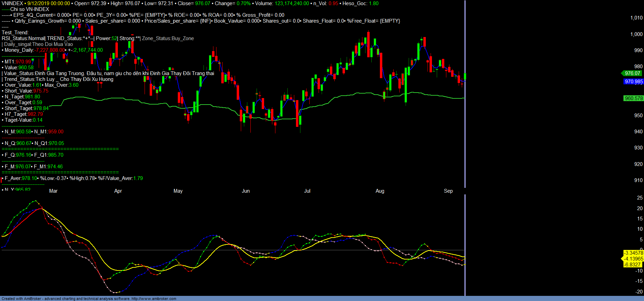This screenshot has width=644, height=301.
Task: Click the yellow -3.34578 indicator tag
Action: (x=633, y=253)
